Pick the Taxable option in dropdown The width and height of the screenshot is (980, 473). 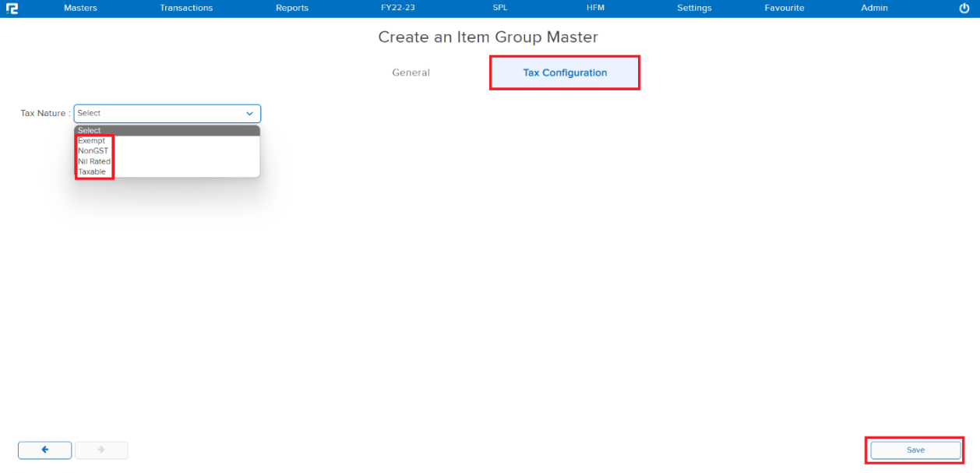point(92,171)
